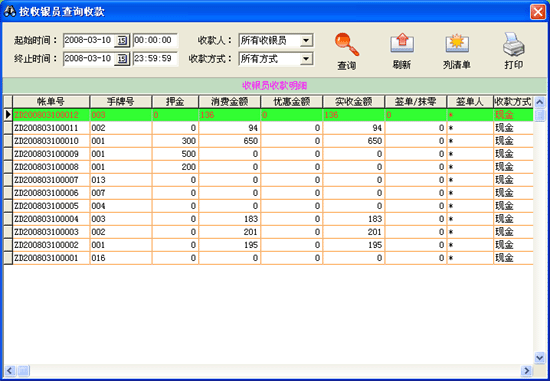Click the 手牌号 column header

pyautogui.click(x=121, y=102)
